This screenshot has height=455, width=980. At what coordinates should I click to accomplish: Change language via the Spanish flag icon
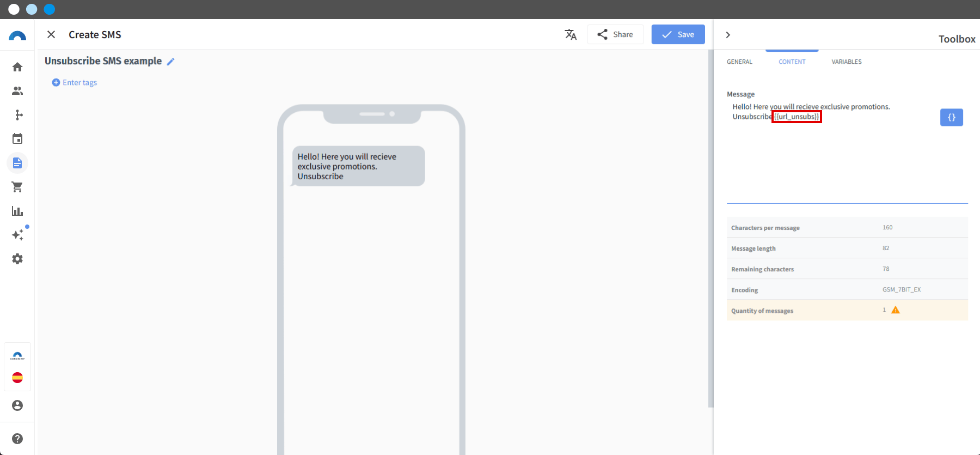[17, 378]
